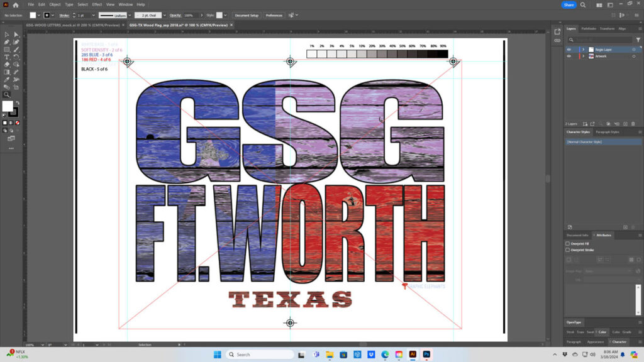644x362 pixels.
Task: Hide the Regis Layer visibility eye
Action: 569,49
